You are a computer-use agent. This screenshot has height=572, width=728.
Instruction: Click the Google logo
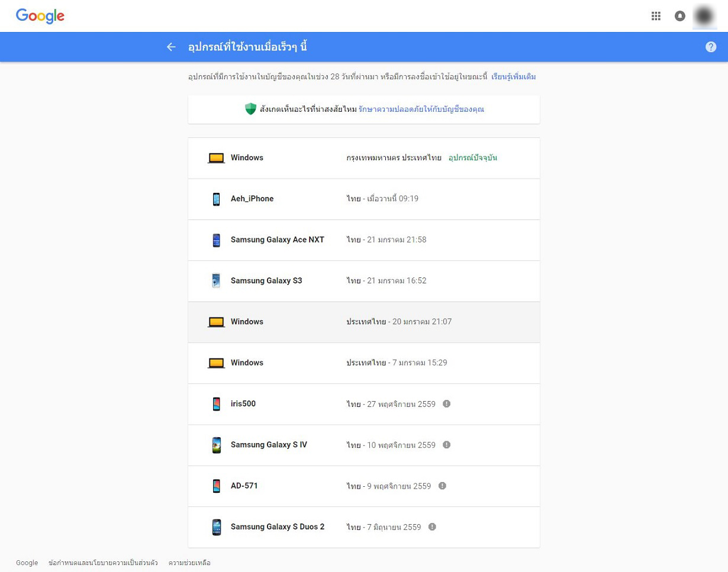click(40, 16)
